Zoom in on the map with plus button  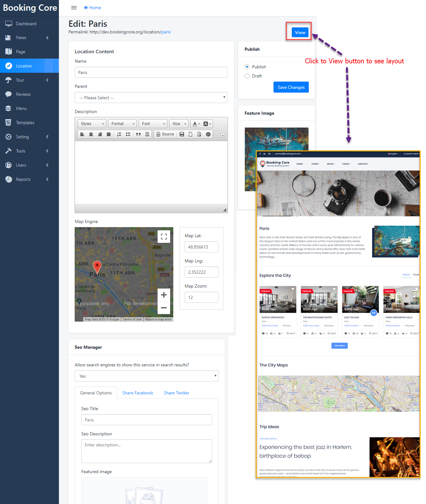click(164, 295)
